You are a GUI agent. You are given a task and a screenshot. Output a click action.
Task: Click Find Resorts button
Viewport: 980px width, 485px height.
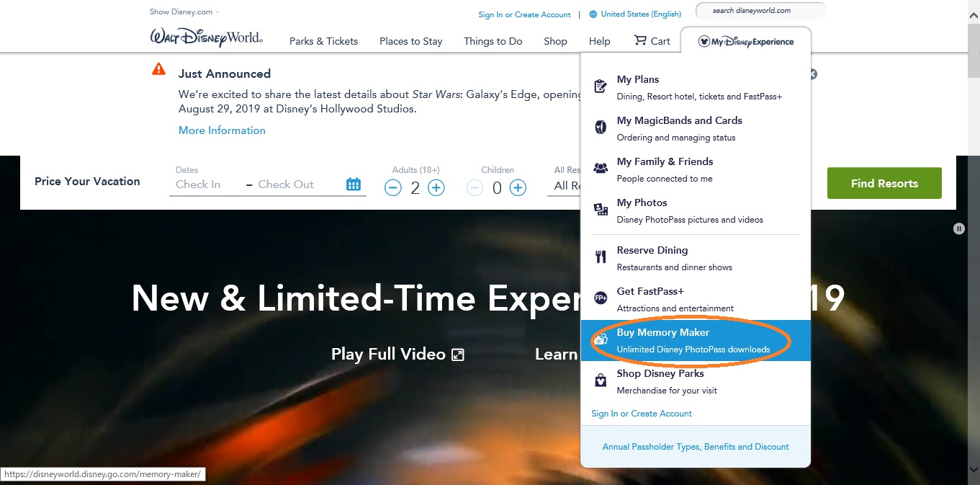coord(884,183)
